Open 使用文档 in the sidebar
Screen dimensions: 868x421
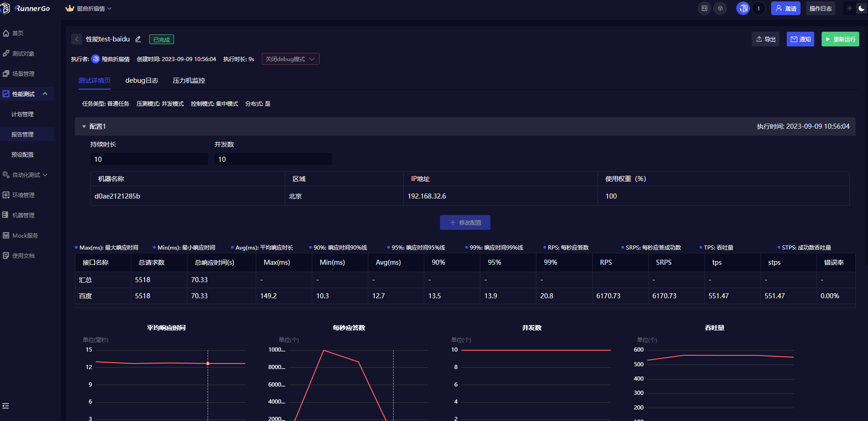pos(23,256)
